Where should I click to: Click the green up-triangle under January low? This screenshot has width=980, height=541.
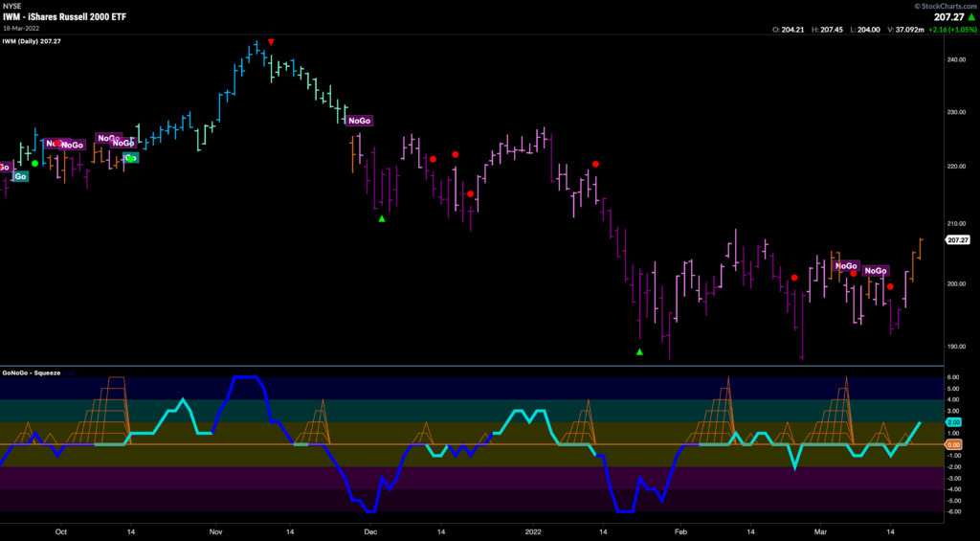coord(639,352)
